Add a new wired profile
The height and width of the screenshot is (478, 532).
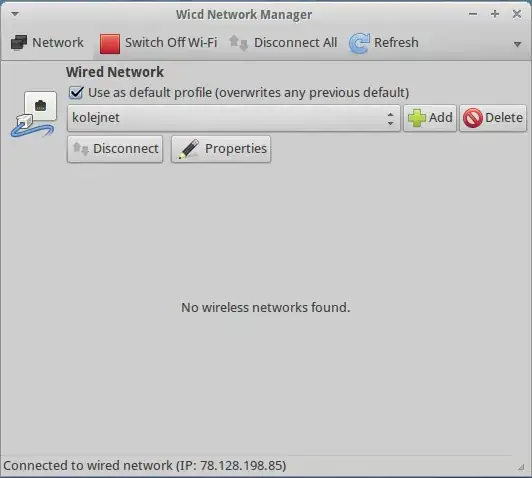pyautogui.click(x=430, y=118)
